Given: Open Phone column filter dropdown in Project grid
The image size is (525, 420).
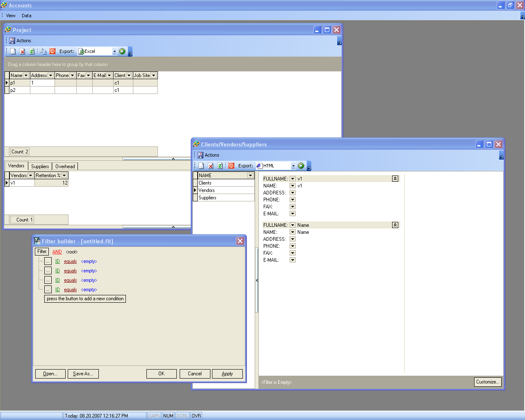Looking at the screenshot, I should pyautogui.click(x=72, y=75).
